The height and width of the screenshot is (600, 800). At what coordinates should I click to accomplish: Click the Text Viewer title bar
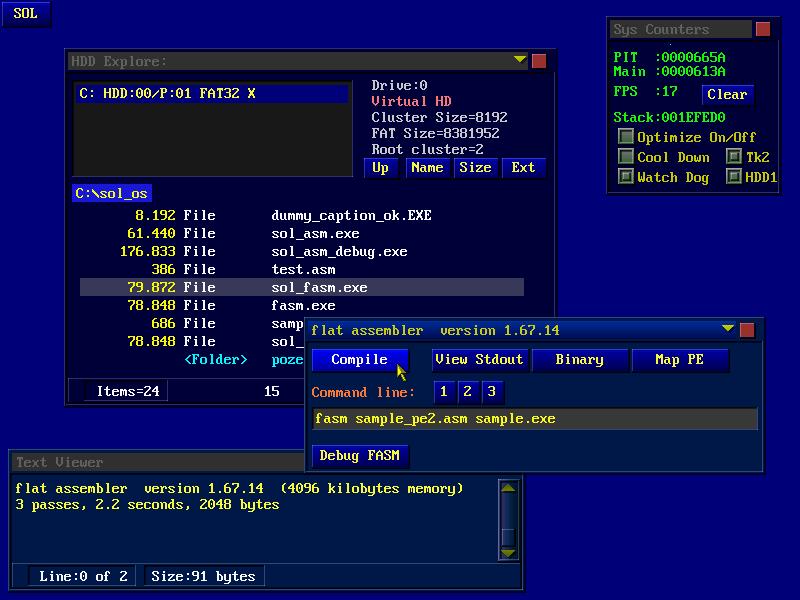click(x=158, y=462)
